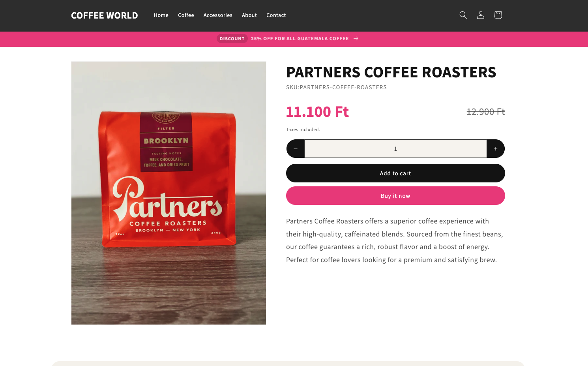Click the quantity input field
Screen dimensions: 588x366
[x=395, y=149]
